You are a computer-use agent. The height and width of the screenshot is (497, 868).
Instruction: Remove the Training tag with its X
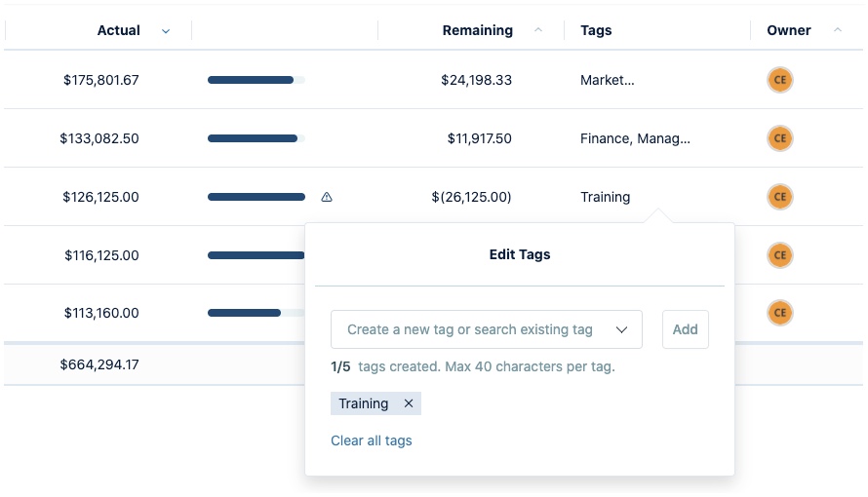coord(409,403)
